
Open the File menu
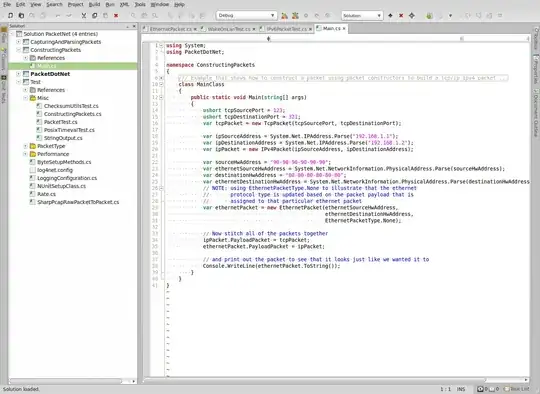[7, 4]
